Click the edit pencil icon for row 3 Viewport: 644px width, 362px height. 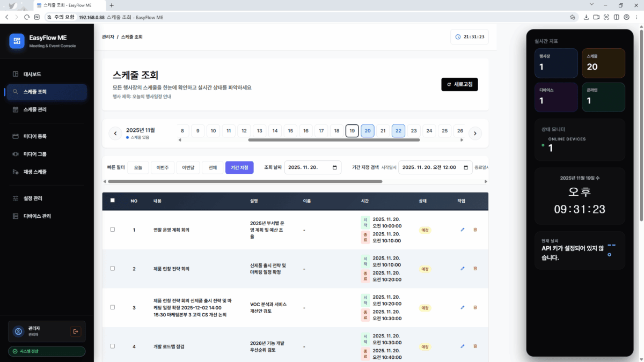(x=463, y=307)
